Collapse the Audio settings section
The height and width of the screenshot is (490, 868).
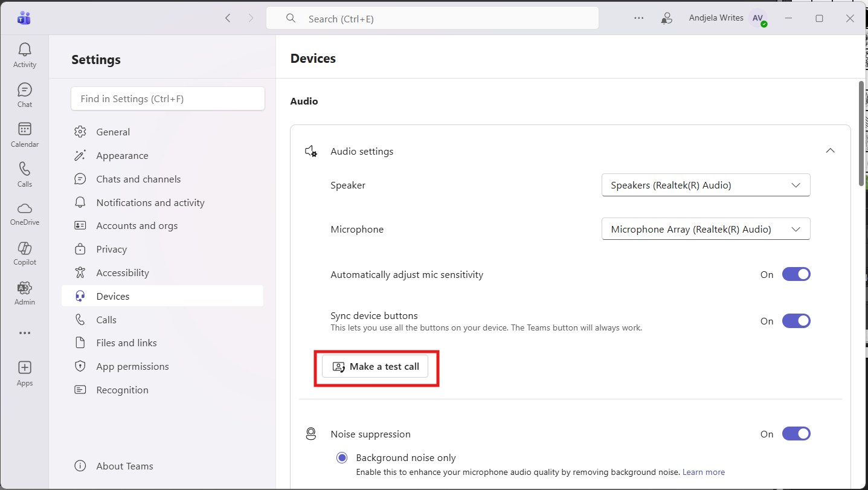click(830, 151)
